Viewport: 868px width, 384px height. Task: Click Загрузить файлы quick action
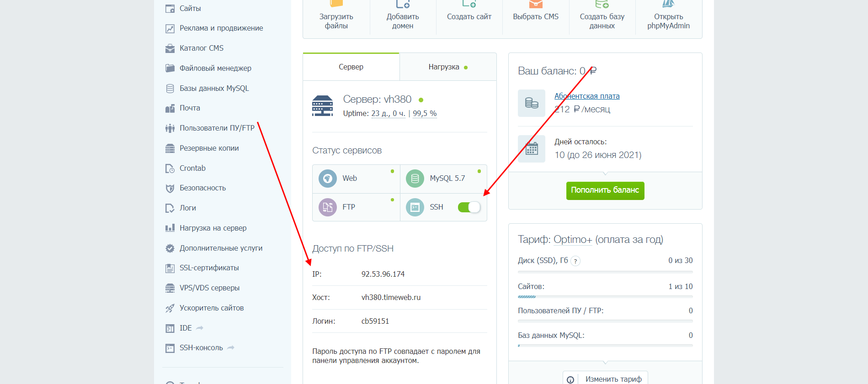(x=336, y=17)
